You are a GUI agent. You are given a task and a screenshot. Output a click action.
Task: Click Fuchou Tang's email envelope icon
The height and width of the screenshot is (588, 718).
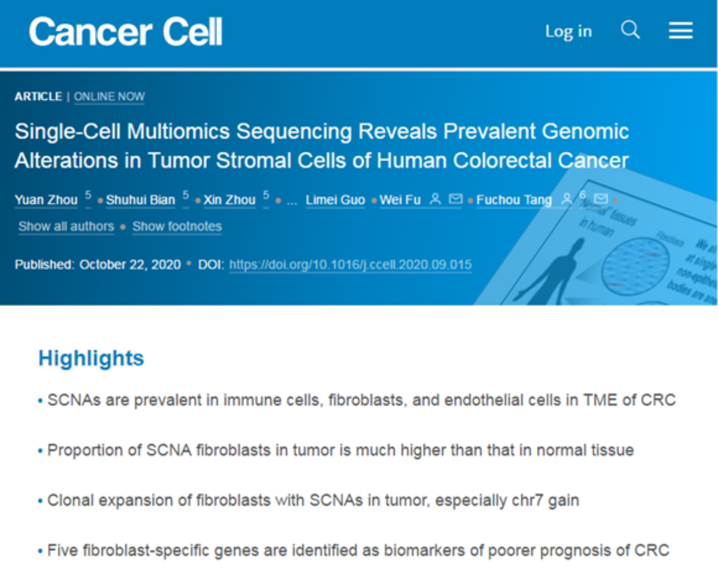(x=601, y=199)
